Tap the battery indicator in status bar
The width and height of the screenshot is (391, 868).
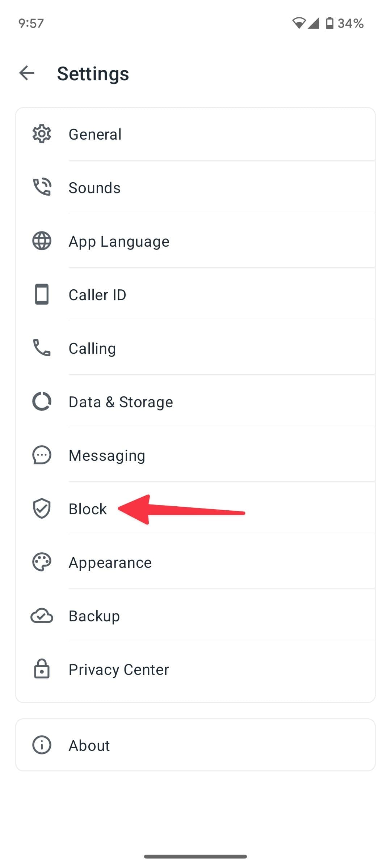[329, 23]
